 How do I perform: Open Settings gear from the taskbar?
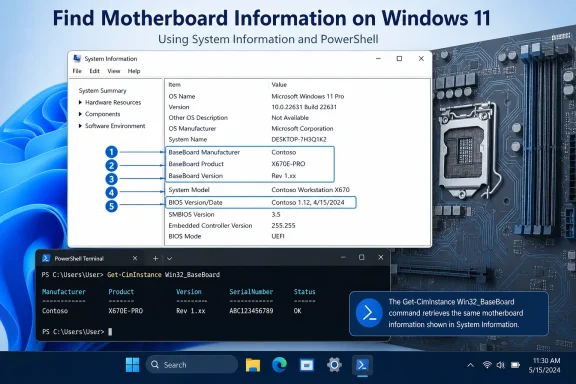[334, 365]
